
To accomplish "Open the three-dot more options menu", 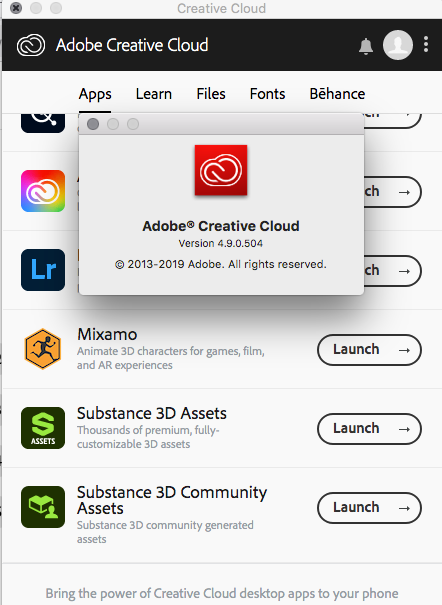I will (426, 44).
